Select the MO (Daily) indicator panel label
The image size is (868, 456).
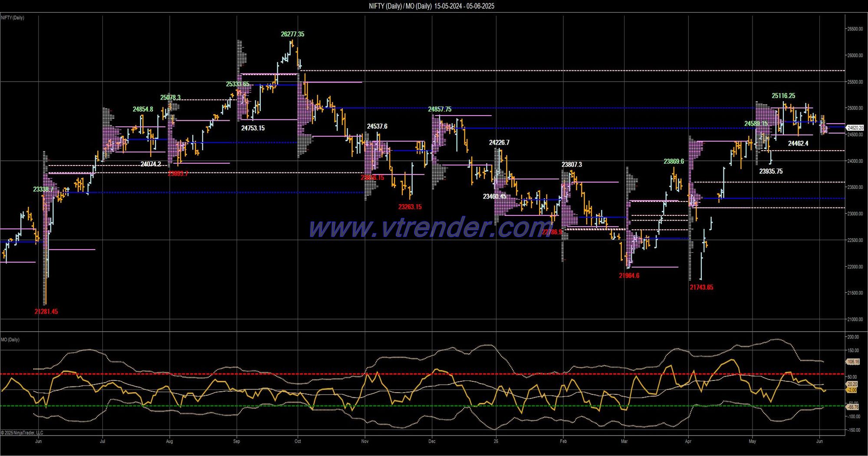pyautogui.click(x=10, y=340)
